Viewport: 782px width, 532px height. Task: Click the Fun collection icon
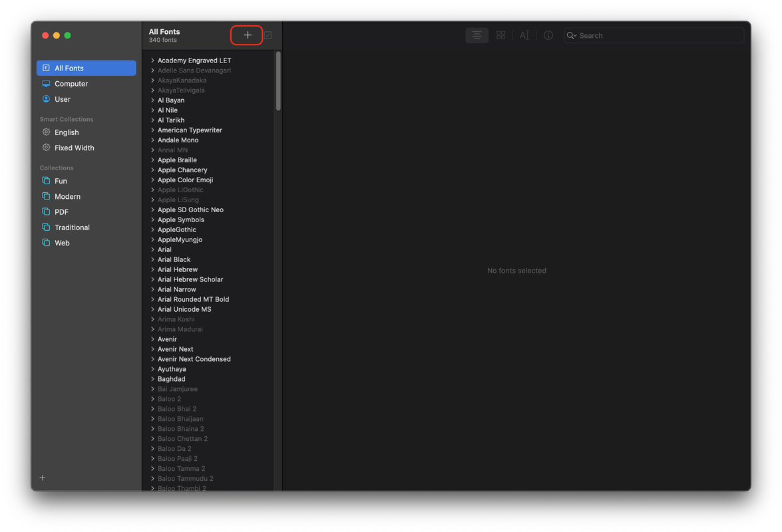[46, 180]
